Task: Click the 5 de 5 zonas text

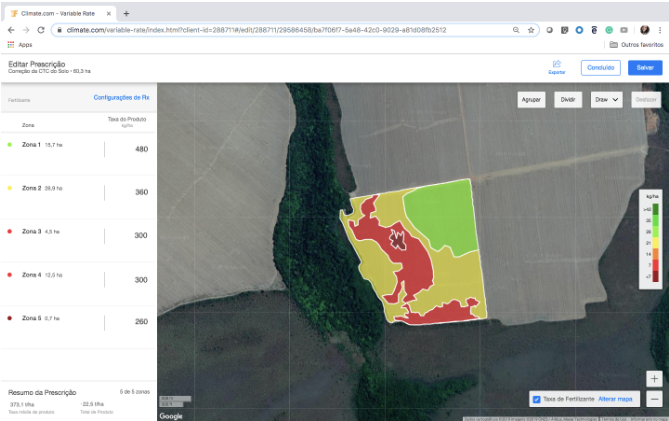Action: 134,392
